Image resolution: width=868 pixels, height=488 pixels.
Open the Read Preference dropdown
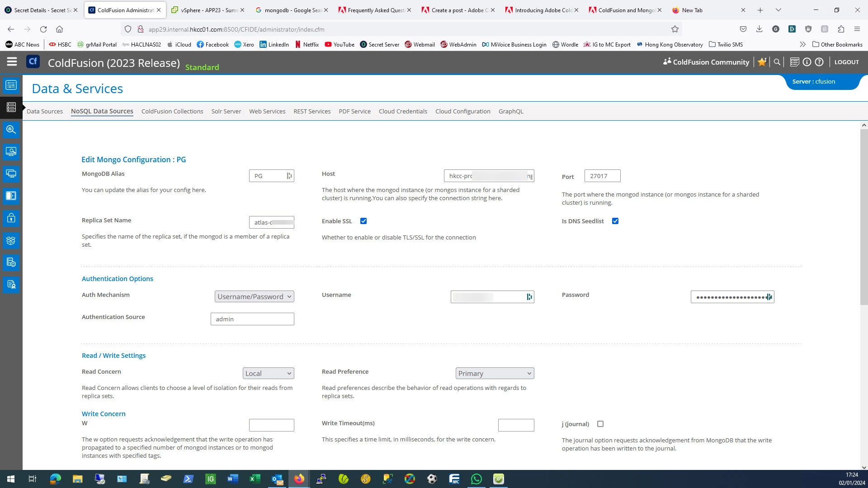coord(495,373)
